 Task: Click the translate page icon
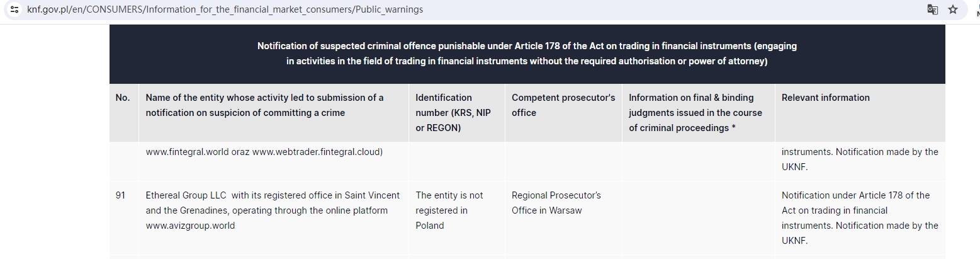[x=933, y=9]
